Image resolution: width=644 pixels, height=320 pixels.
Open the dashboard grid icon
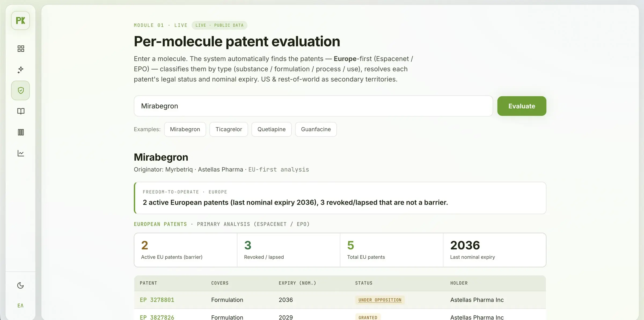(21, 49)
